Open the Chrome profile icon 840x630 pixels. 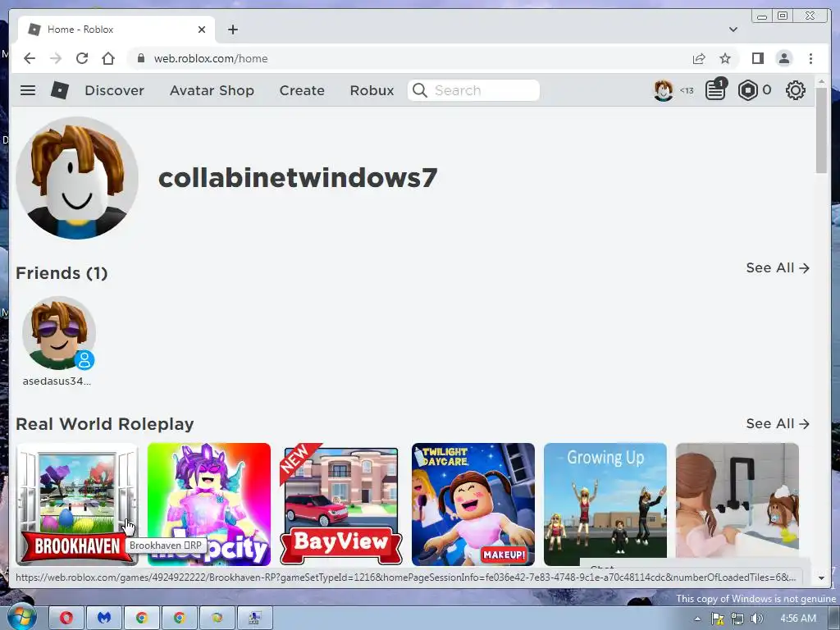pos(783,58)
